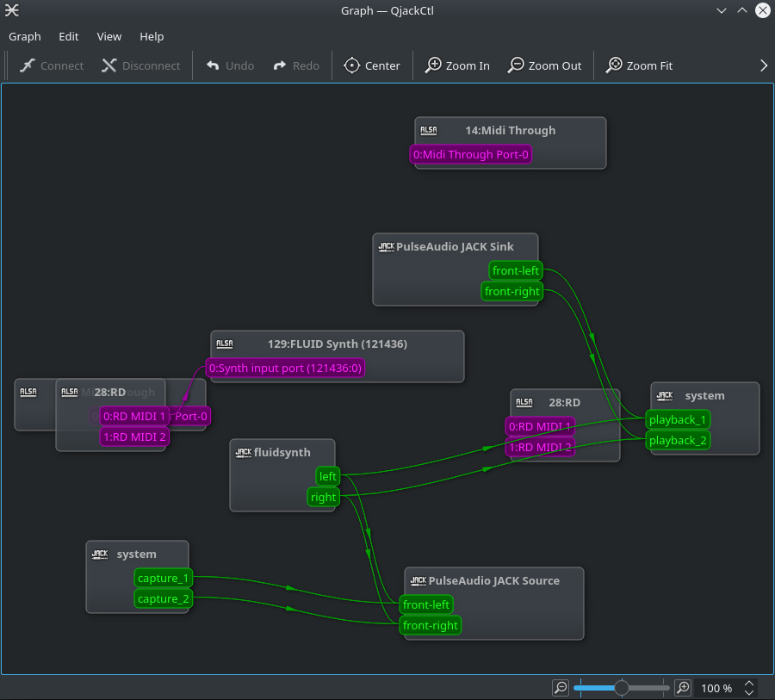This screenshot has height=700, width=775.
Task: Click the Help menu item
Action: click(152, 36)
